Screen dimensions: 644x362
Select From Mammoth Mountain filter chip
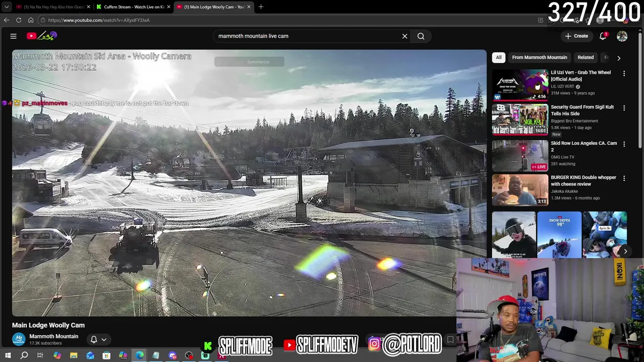(539, 57)
